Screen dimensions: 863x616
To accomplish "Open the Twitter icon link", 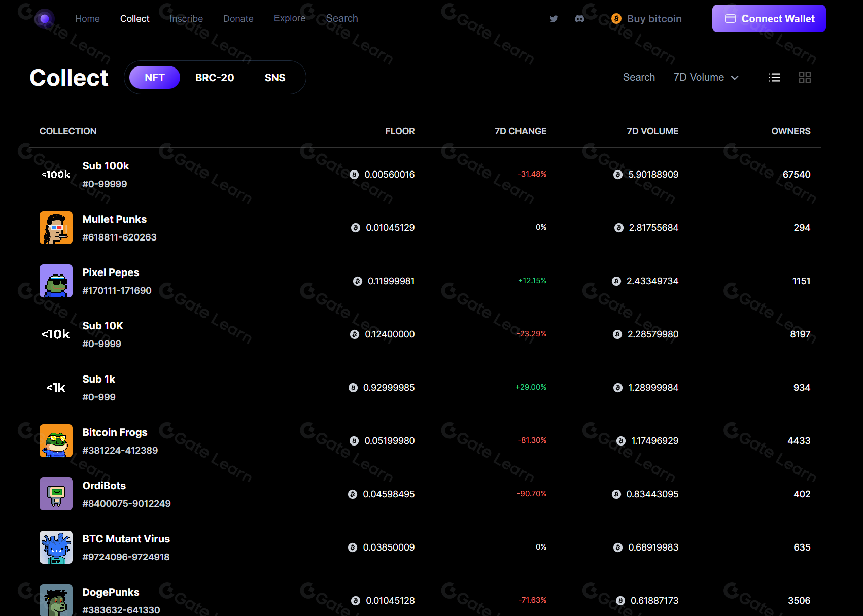I will point(554,19).
